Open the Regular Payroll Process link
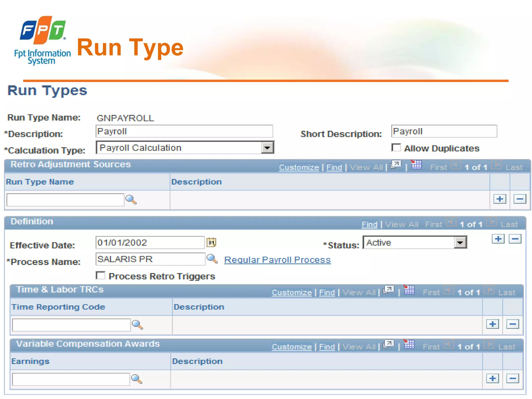532x399 pixels. 277,260
